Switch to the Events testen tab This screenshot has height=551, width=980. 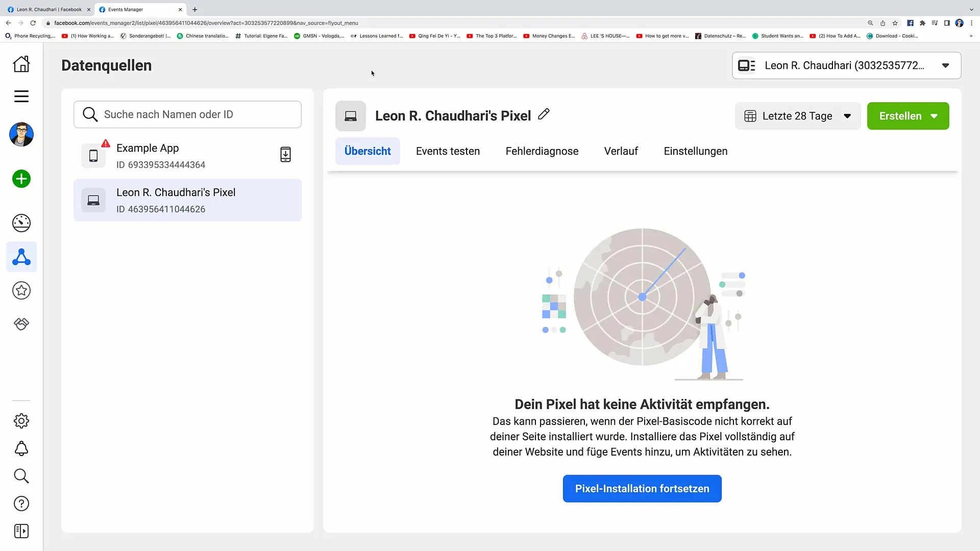coord(448,151)
